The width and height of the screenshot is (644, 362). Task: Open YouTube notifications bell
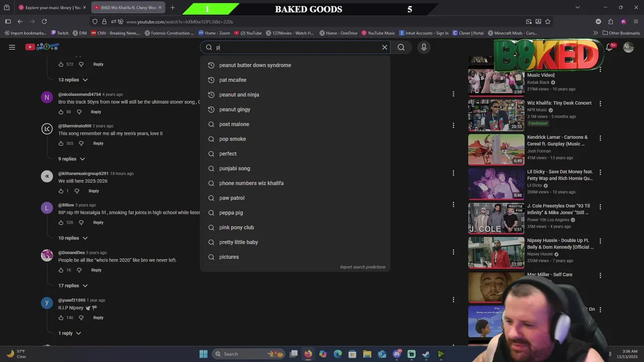[x=609, y=47]
